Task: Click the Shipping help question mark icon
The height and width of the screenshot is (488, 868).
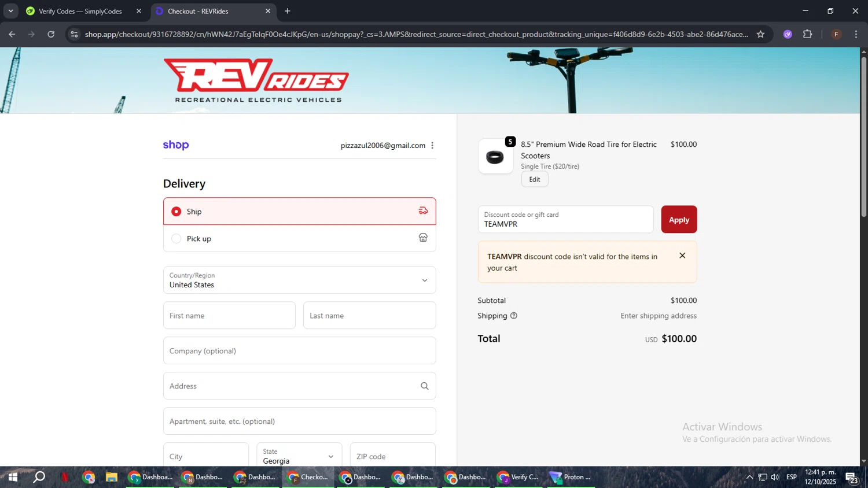Action: coord(514,316)
